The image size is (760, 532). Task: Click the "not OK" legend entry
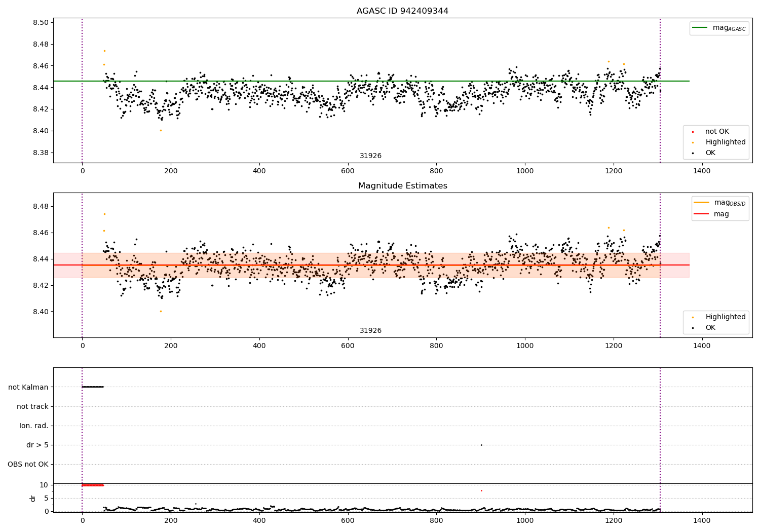[717, 132]
